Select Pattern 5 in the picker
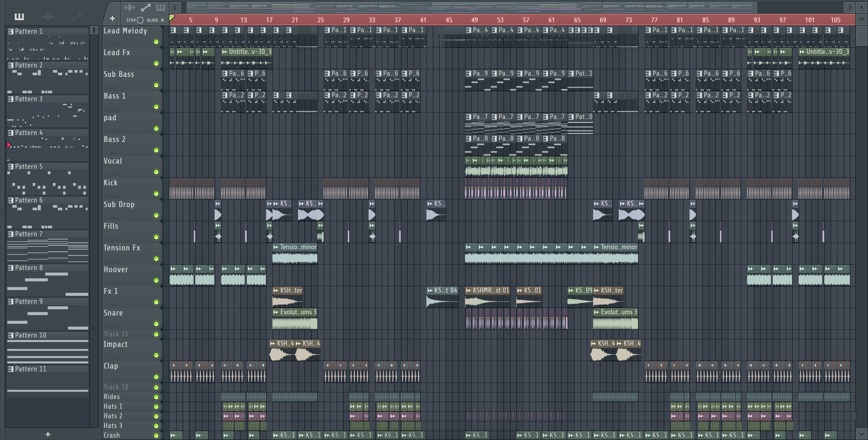 click(48, 166)
